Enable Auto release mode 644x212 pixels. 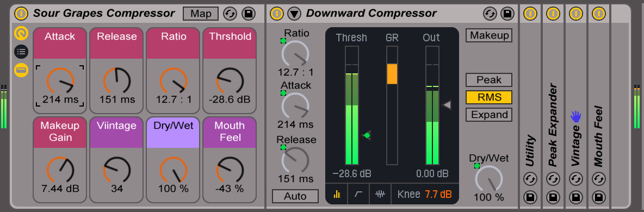(x=295, y=196)
